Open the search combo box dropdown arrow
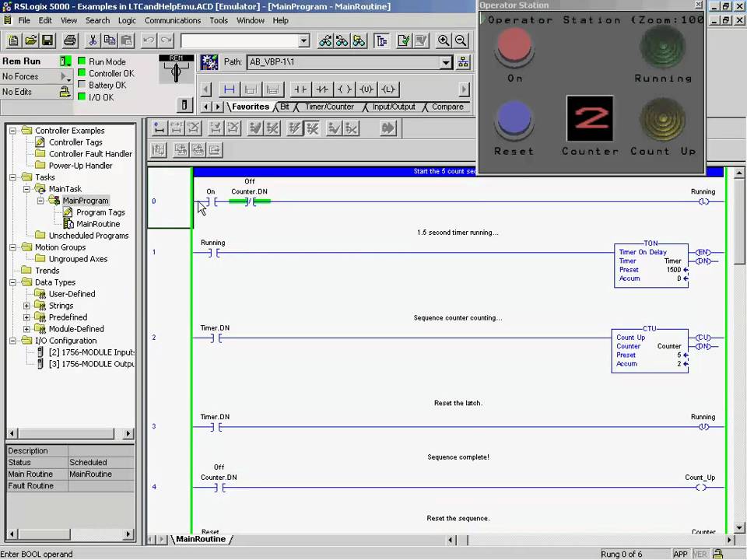This screenshot has width=747, height=560. 303,41
